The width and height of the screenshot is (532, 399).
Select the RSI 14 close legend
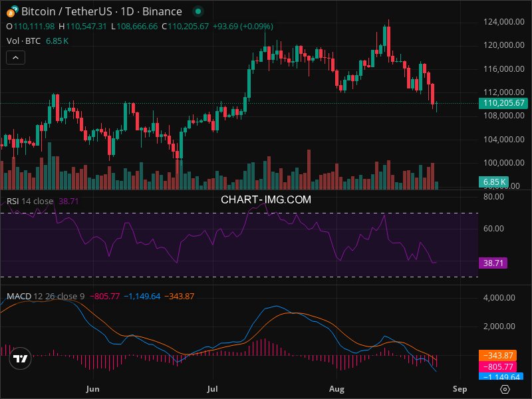30,201
